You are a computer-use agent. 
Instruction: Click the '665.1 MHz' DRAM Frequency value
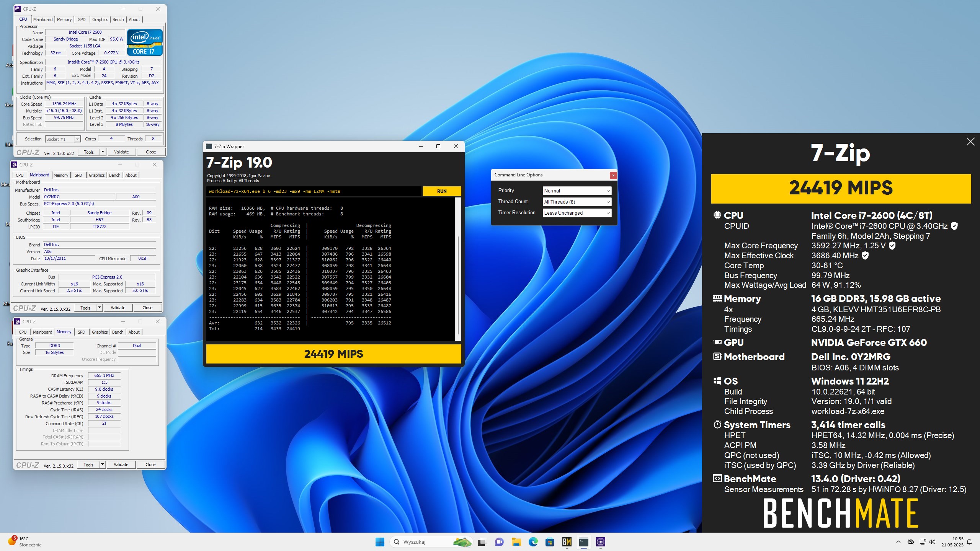[104, 375]
